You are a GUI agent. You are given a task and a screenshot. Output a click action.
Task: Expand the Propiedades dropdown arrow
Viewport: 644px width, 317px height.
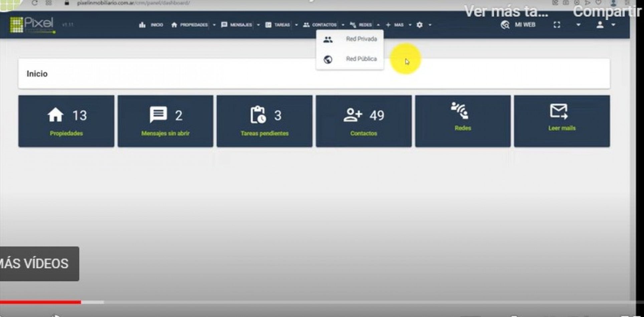(x=214, y=25)
